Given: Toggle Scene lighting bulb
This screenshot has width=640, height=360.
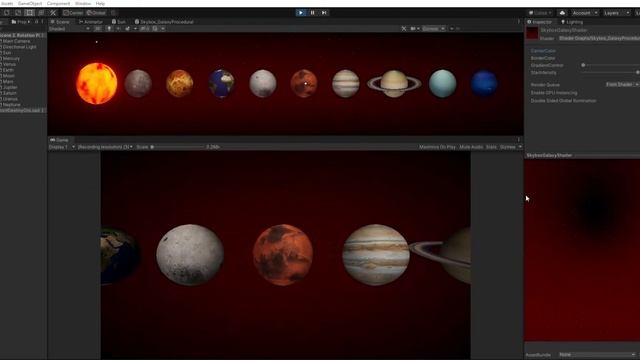Looking at the screenshot, I should (x=109, y=29).
